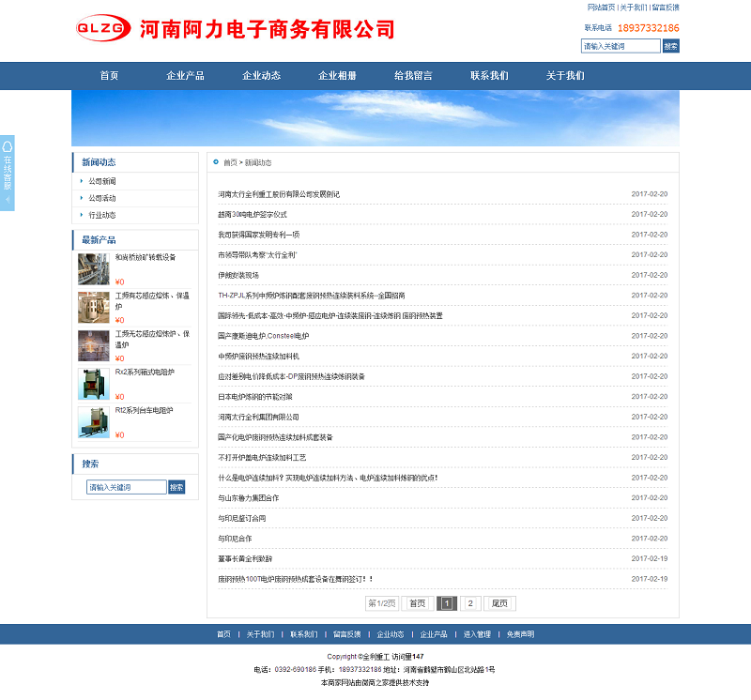Viewport: 751px width, 700px height.
Task: Click the 进入管理 footer link
Action: (x=477, y=634)
